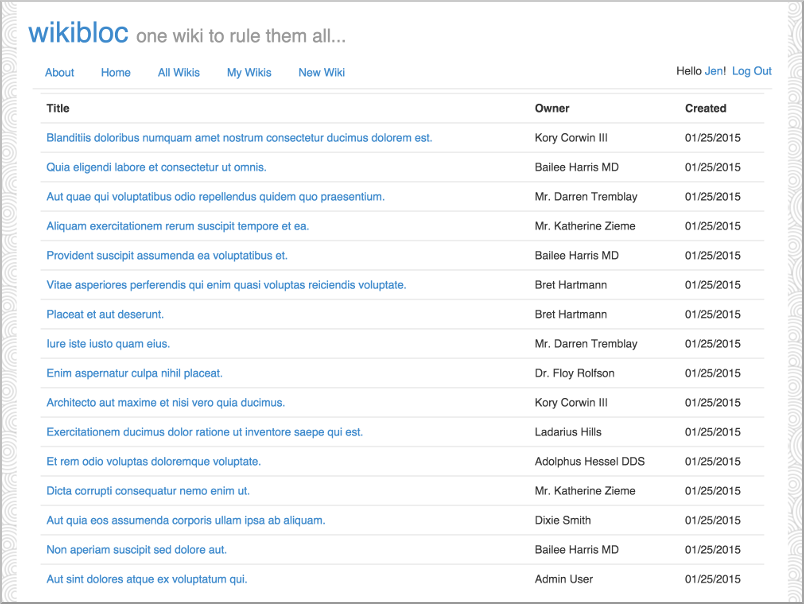
Task: Go to the Home tab
Action: (116, 73)
